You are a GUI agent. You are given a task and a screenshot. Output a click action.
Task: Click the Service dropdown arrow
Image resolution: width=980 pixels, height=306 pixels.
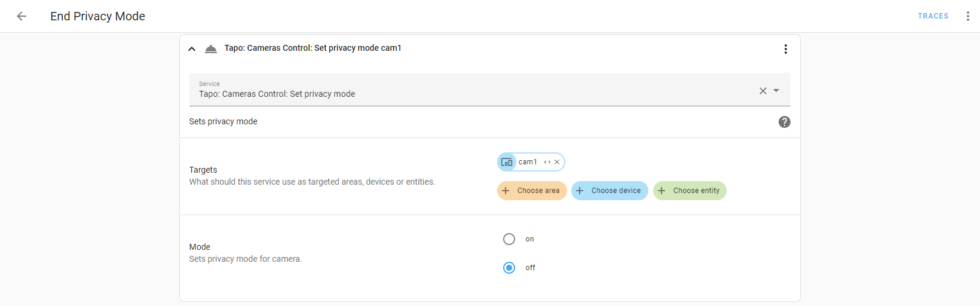click(x=776, y=91)
